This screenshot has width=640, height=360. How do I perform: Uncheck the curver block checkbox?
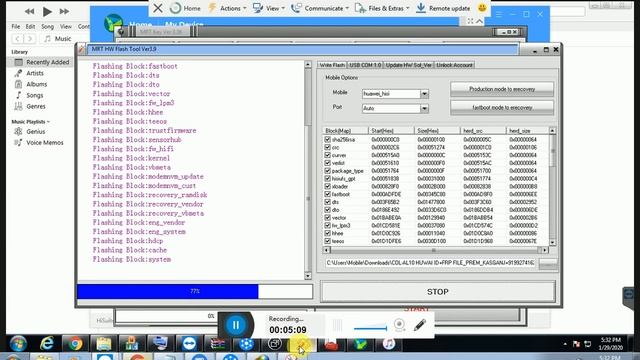pyautogui.click(x=327, y=155)
